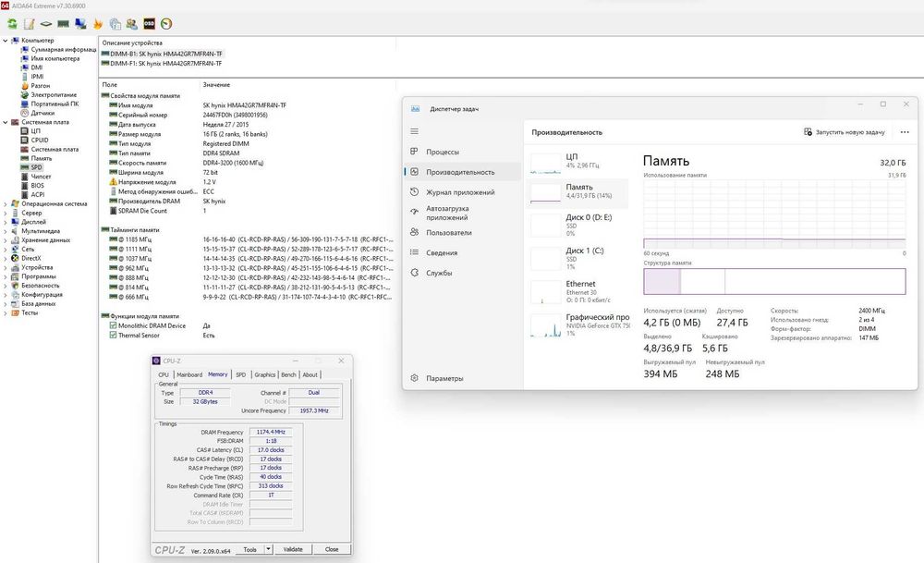Select Производительность in Task Manager sidebar

tap(463, 172)
